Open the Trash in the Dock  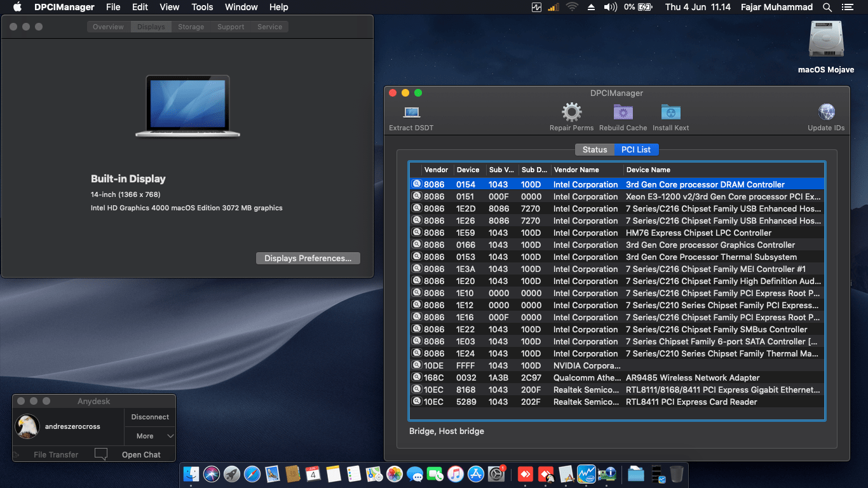(x=677, y=473)
